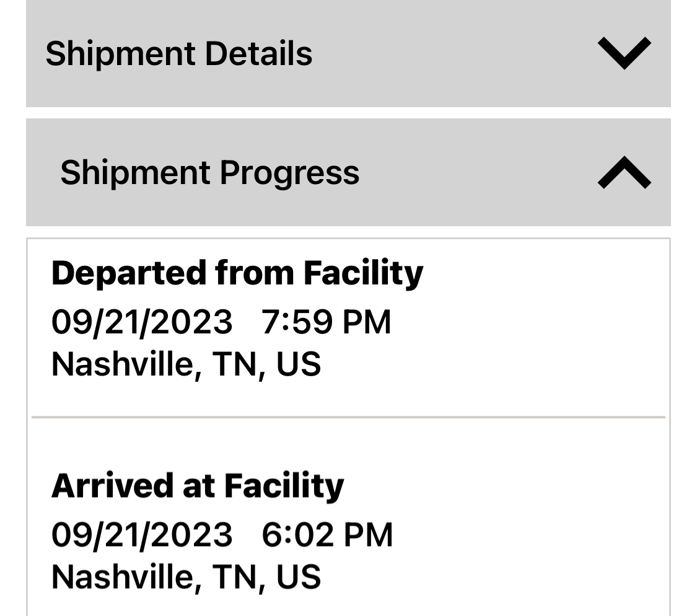Click Nashville, TN, US under Departed entry

pos(186,364)
